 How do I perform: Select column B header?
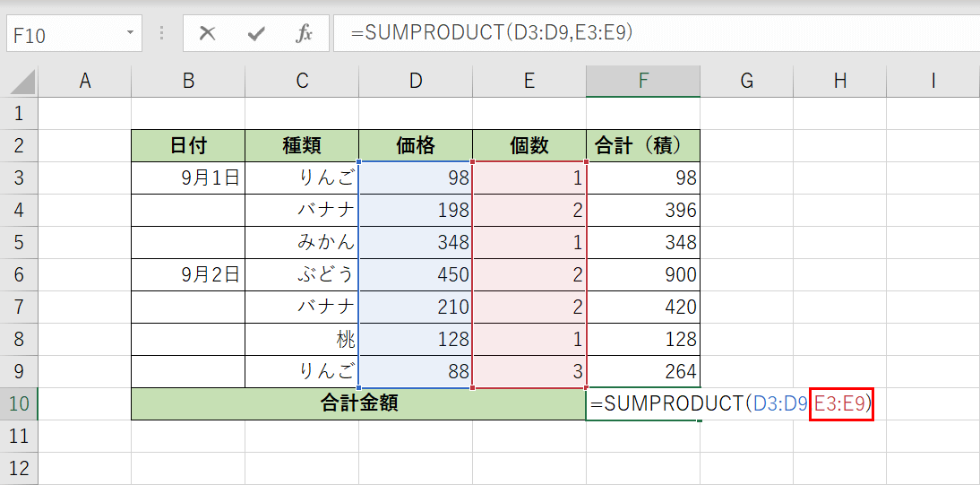188,82
